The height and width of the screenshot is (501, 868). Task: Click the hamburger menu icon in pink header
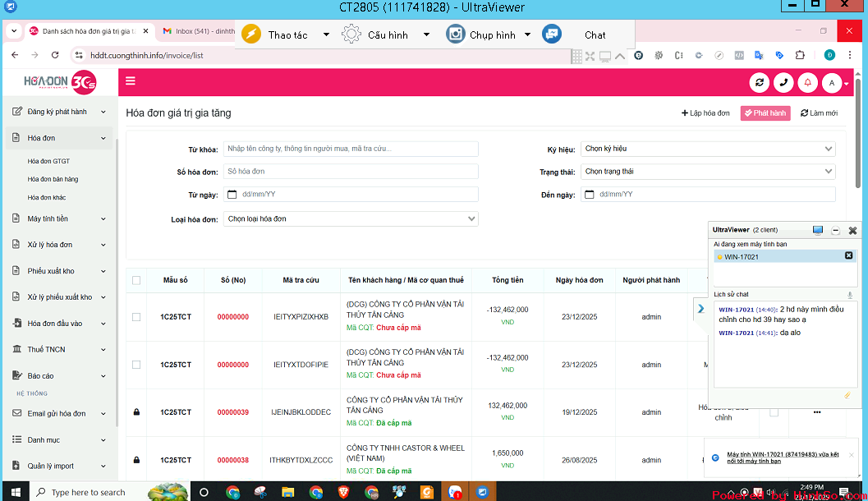click(x=131, y=81)
